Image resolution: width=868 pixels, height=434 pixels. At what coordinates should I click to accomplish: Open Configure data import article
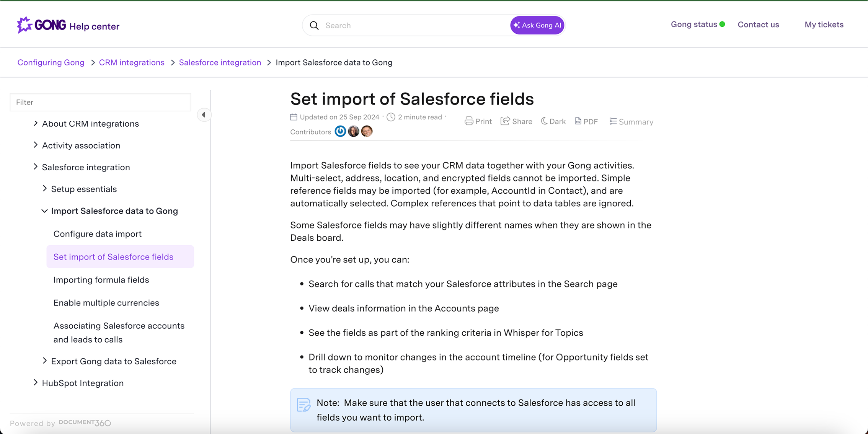[97, 234]
